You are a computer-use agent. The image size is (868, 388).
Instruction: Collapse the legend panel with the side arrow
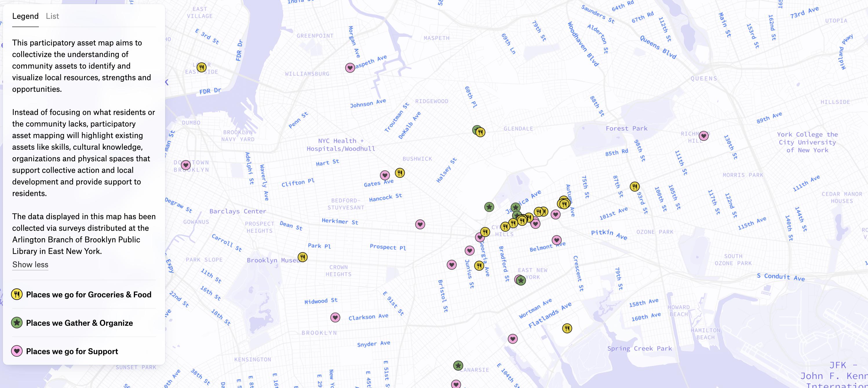[x=167, y=82]
